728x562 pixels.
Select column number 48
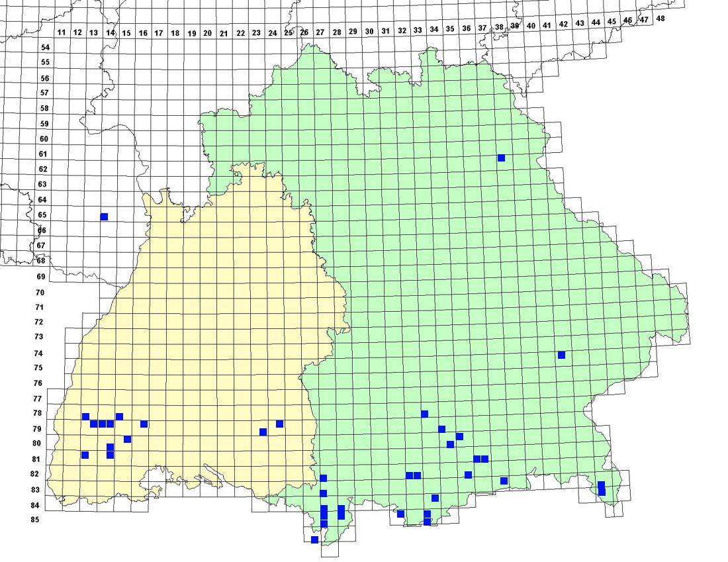coord(660,19)
